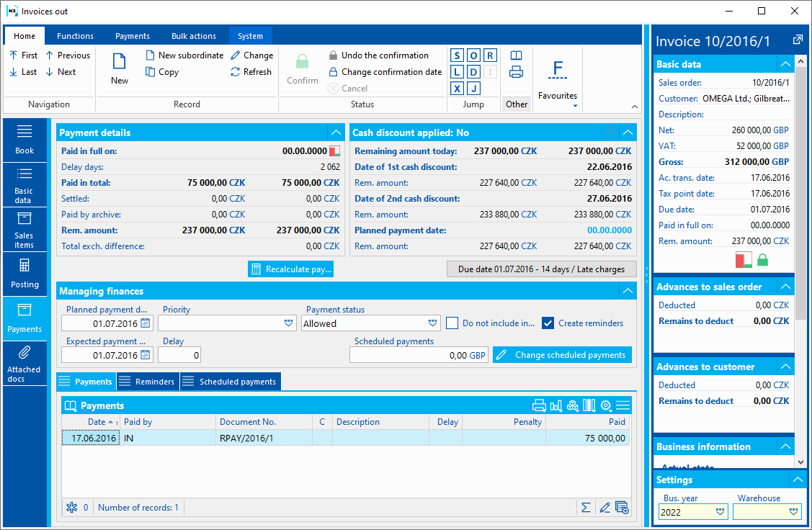Select payment row RPAY/2016/1

[346, 438]
